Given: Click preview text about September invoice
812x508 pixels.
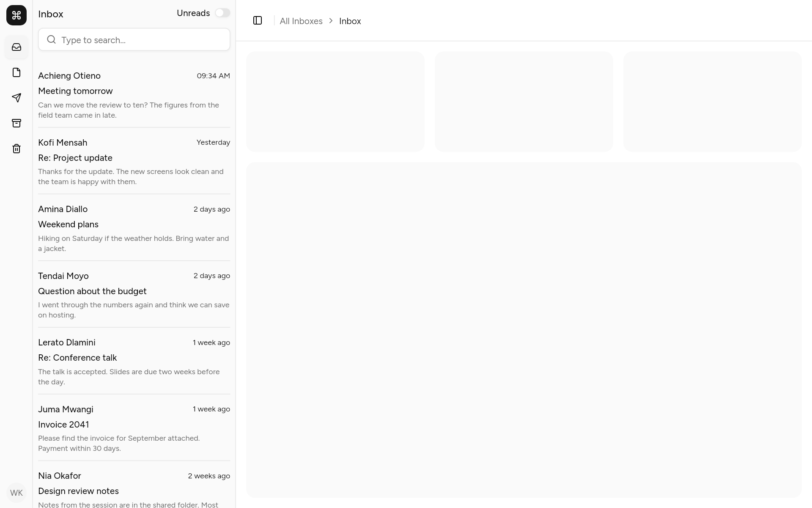Looking at the screenshot, I should 119,443.
